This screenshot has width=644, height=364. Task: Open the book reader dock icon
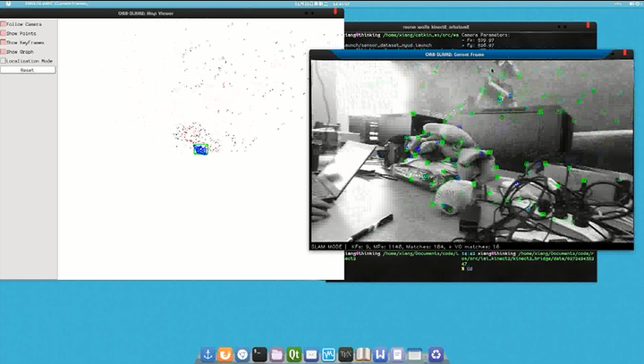[363, 354]
